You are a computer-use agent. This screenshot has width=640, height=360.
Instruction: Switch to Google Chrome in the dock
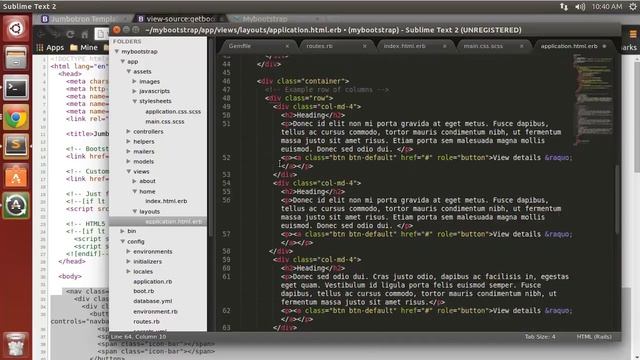[16, 117]
